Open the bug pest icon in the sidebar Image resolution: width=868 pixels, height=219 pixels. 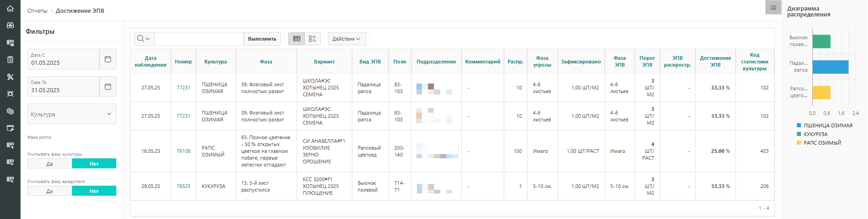click(10, 94)
